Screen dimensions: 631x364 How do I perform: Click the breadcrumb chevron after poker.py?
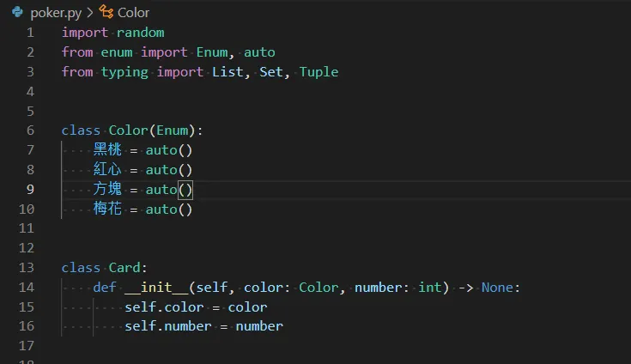coord(90,13)
